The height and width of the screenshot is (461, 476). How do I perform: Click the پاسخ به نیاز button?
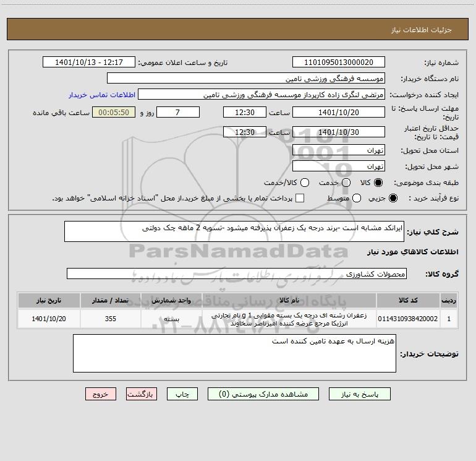[359, 394]
